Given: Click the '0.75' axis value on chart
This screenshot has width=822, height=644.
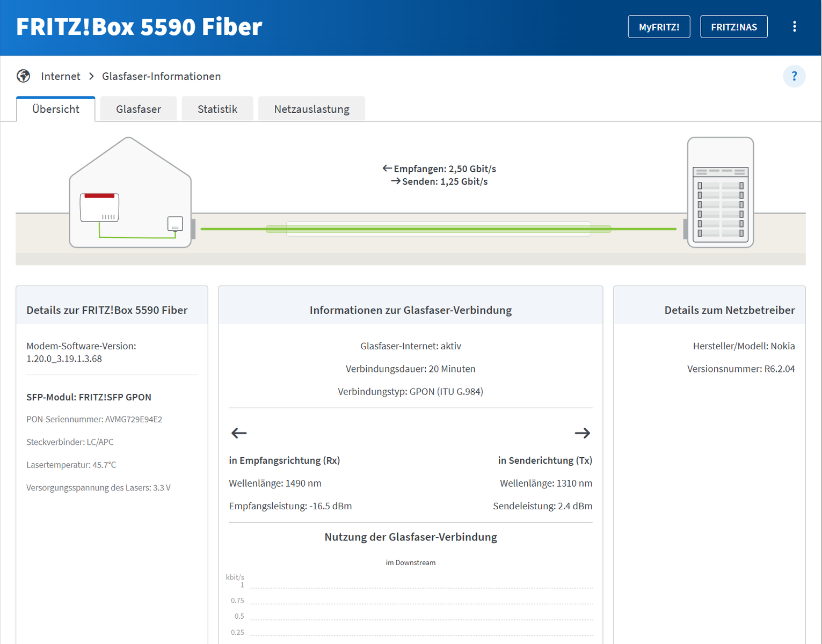Looking at the screenshot, I should pyautogui.click(x=237, y=601).
